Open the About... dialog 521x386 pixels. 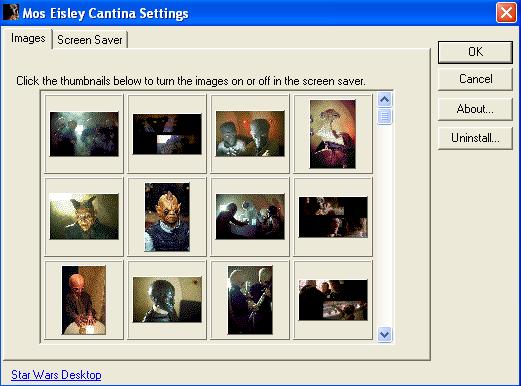[x=475, y=109]
